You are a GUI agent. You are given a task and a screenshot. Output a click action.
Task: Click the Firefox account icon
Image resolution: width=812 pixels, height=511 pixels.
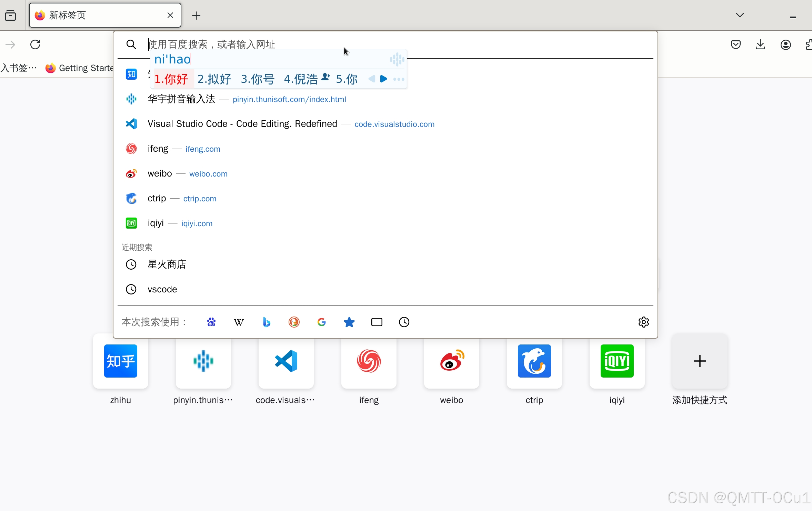coord(785,44)
